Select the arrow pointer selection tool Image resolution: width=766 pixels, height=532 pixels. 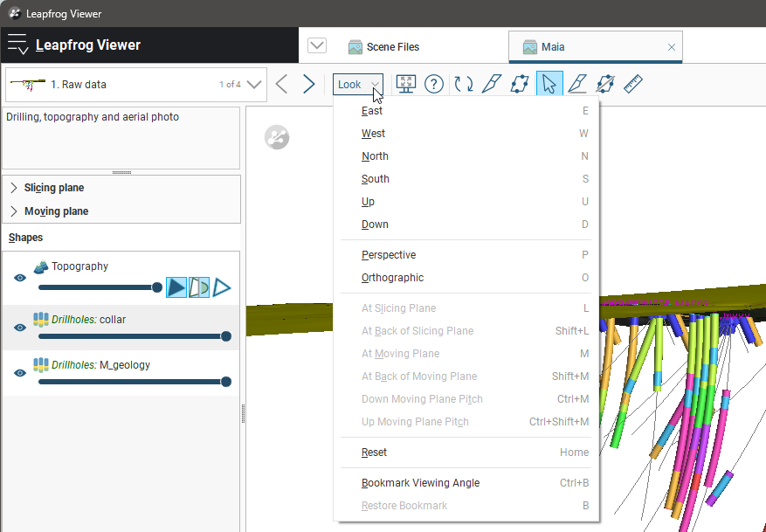click(x=549, y=84)
